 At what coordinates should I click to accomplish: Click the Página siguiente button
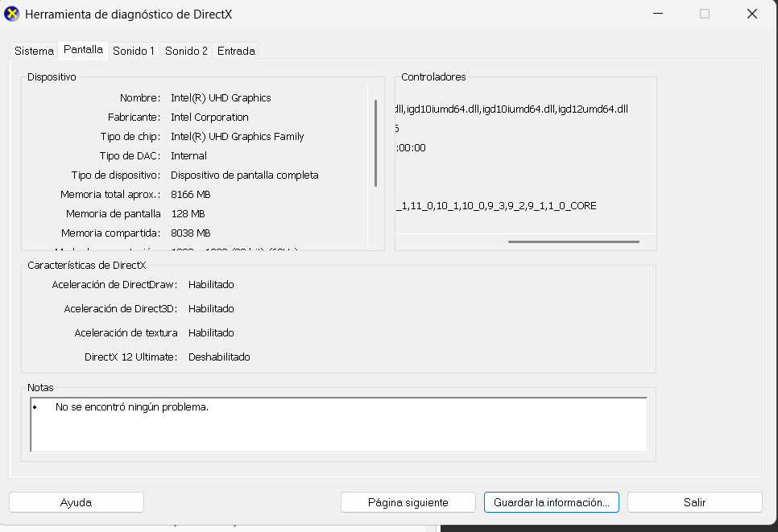pyautogui.click(x=408, y=502)
